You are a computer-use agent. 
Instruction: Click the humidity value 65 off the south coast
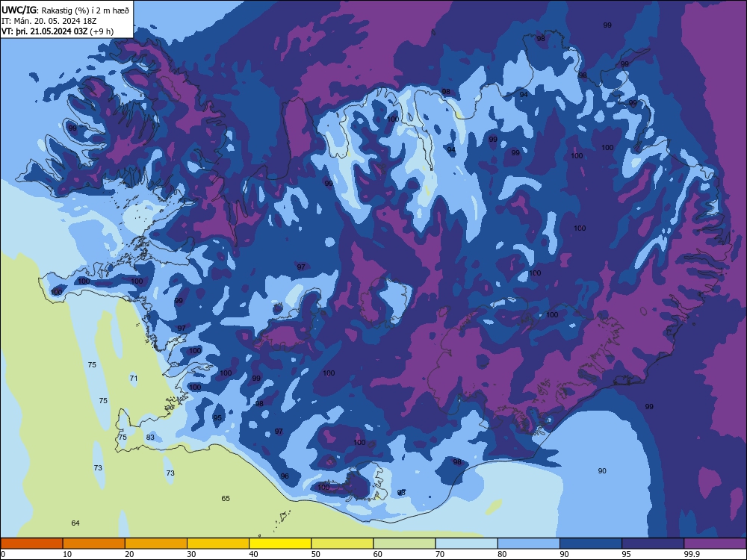[x=226, y=499]
